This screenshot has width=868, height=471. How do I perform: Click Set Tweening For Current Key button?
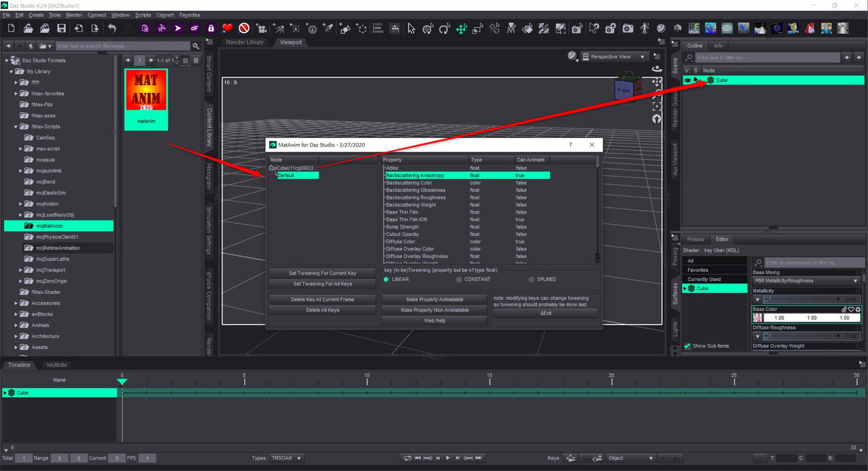[322, 274]
